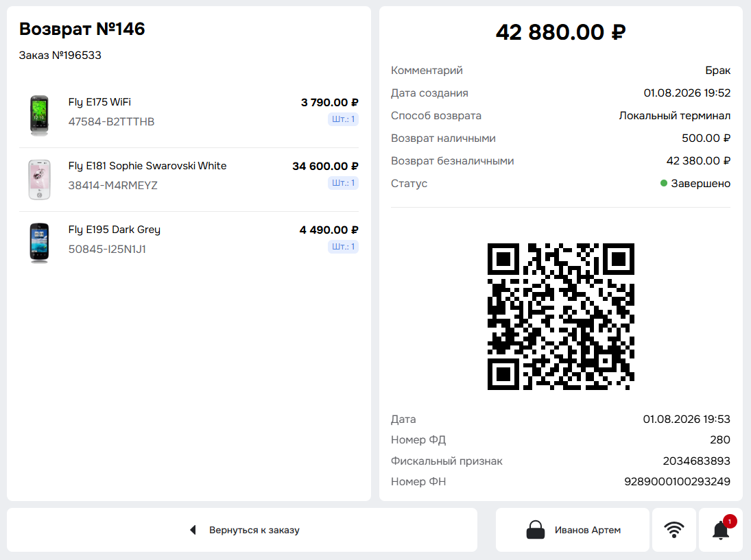
Task: Click the notification bell icon
Action: point(720,531)
